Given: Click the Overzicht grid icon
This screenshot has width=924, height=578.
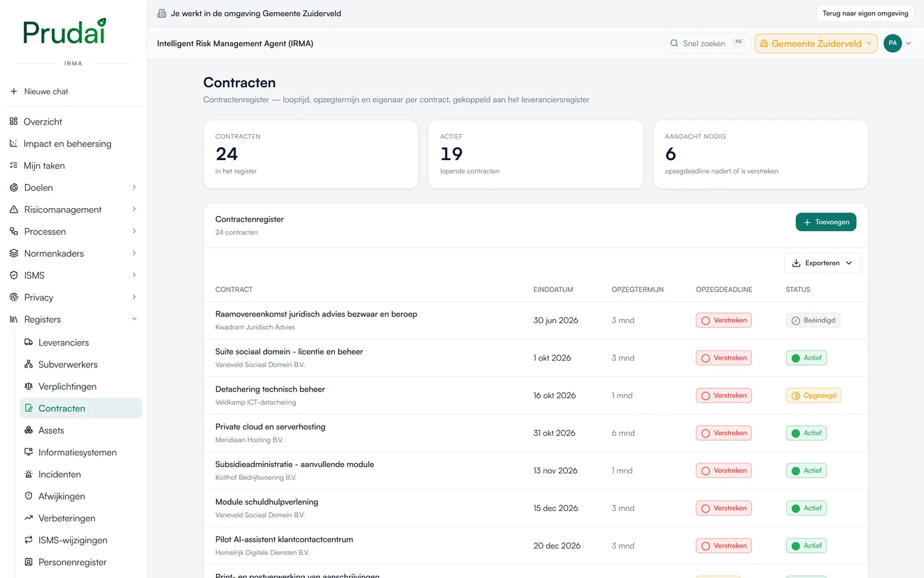Looking at the screenshot, I should (13, 121).
